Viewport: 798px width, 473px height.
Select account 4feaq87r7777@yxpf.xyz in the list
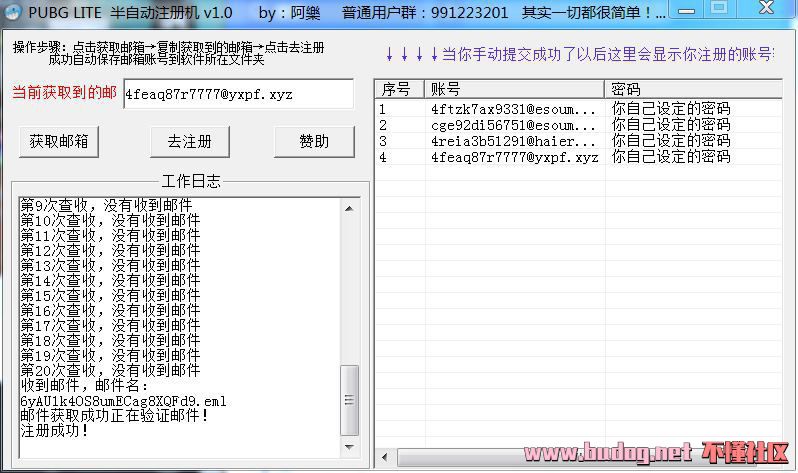coord(515,157)
